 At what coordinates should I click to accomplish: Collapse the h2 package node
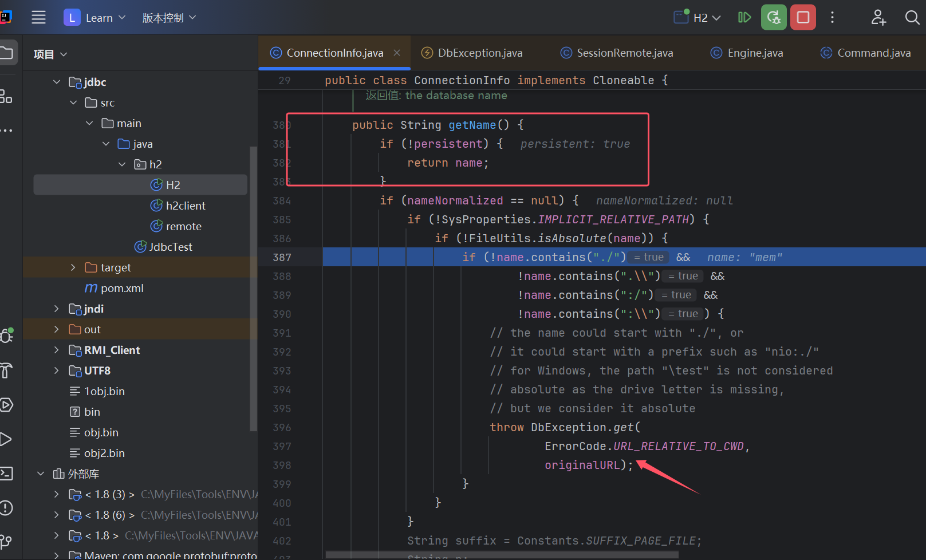122,164
